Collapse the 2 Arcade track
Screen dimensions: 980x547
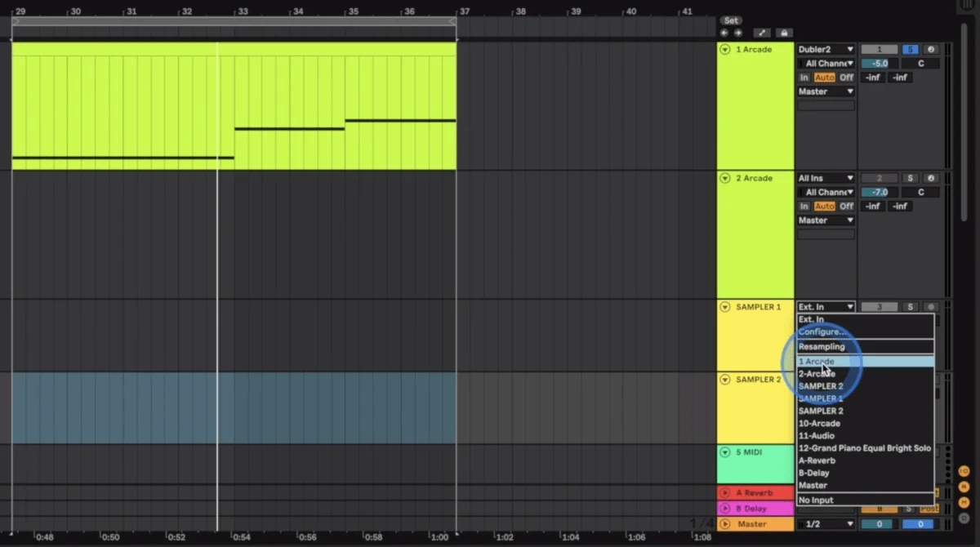pyautogui.click(x=724, y=178)
